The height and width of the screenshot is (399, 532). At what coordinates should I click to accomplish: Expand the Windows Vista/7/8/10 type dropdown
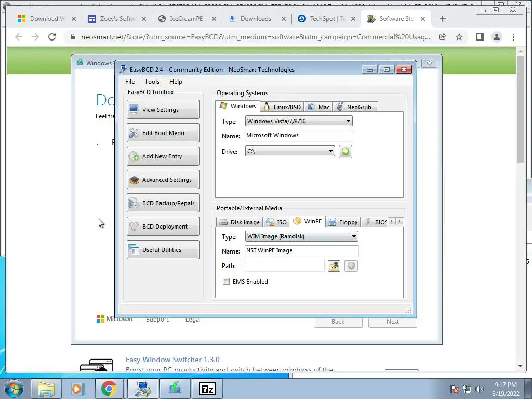299,121
